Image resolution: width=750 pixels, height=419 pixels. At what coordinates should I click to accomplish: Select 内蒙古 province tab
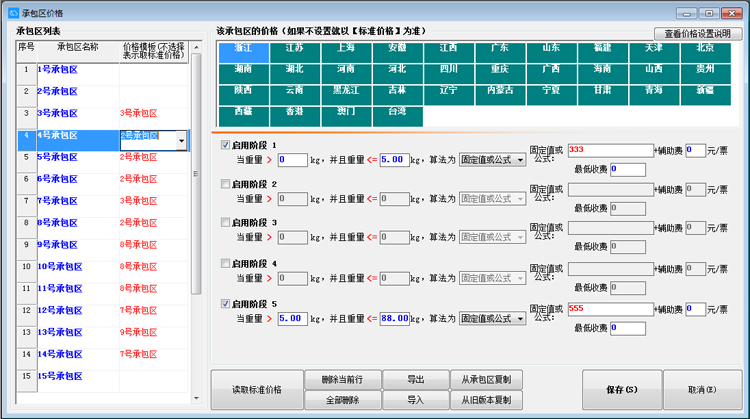coord(500,95)
